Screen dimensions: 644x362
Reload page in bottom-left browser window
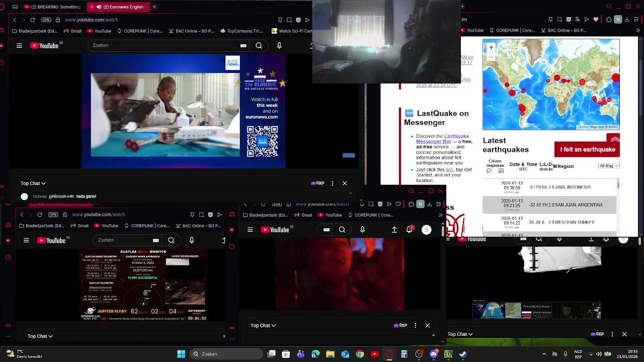(x=40, y=215)
